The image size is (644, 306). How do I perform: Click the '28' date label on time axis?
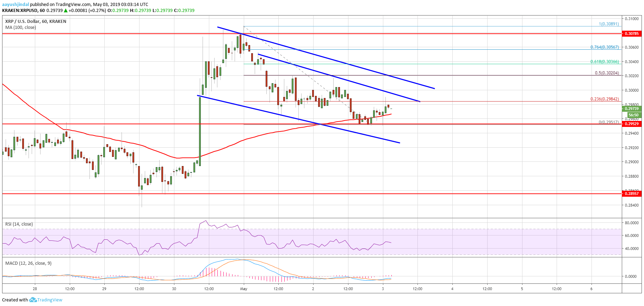click(x=35, y=289)
